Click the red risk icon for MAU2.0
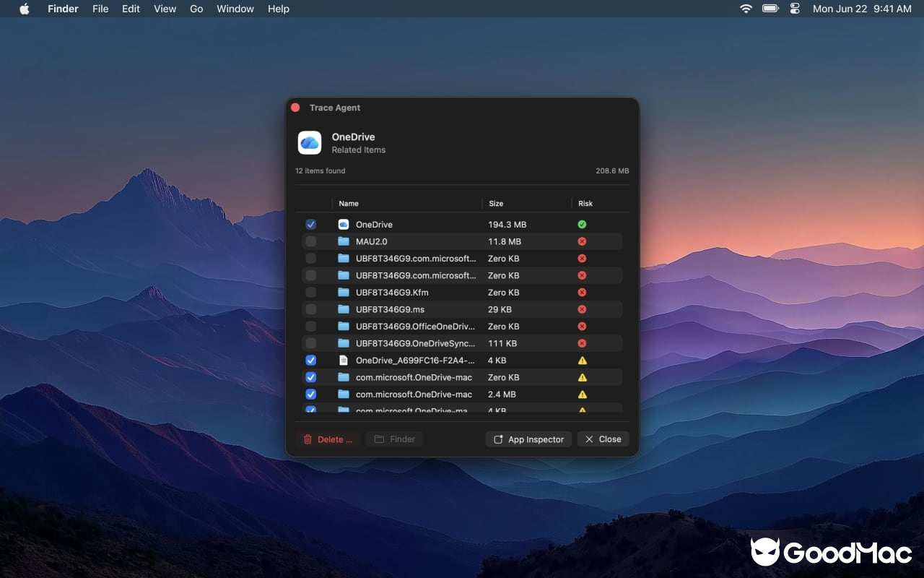The width and height of the screenshot is (924, 578). pyautogui.click(x=582, y=241)
